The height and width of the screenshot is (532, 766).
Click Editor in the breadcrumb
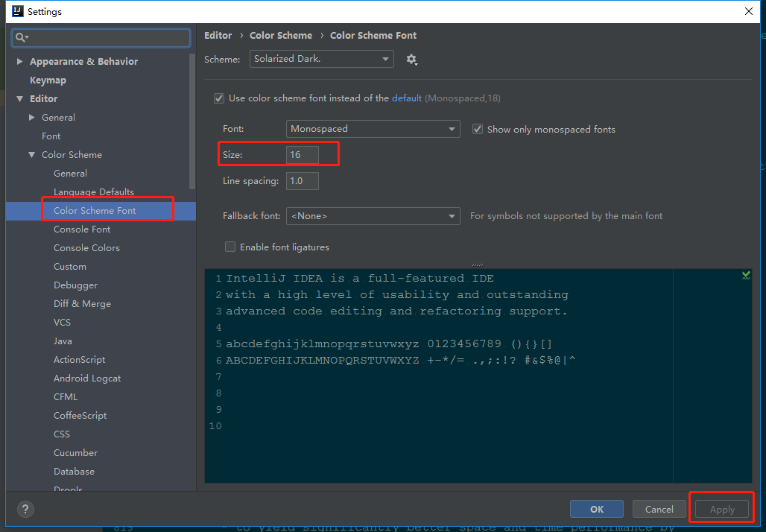(218, 35)
